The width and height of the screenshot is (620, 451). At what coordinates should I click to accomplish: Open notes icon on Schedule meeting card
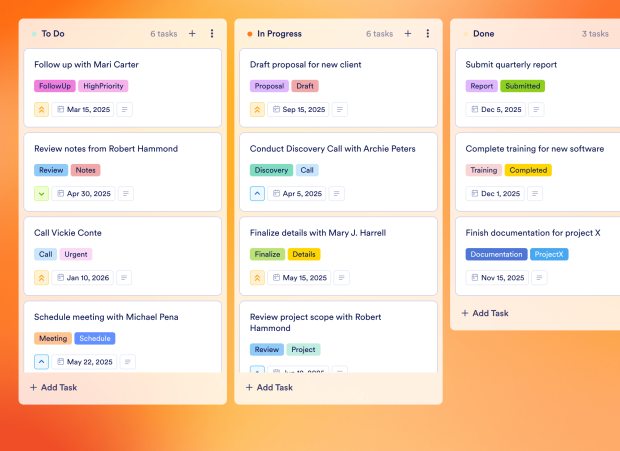pos(128,361)
